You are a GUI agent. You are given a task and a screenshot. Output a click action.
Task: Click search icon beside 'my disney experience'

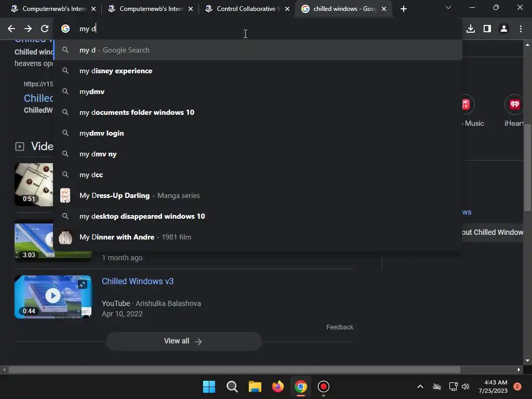(65, 71)
